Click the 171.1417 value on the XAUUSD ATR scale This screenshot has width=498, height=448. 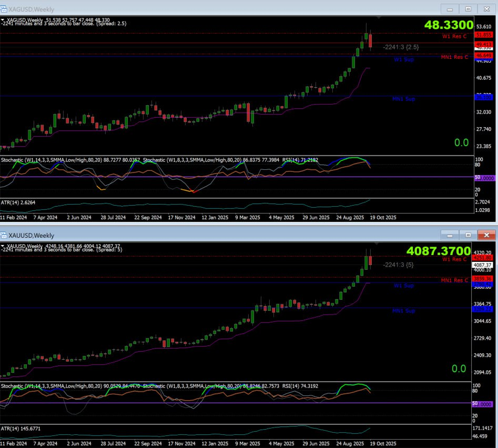pos(482,428)
